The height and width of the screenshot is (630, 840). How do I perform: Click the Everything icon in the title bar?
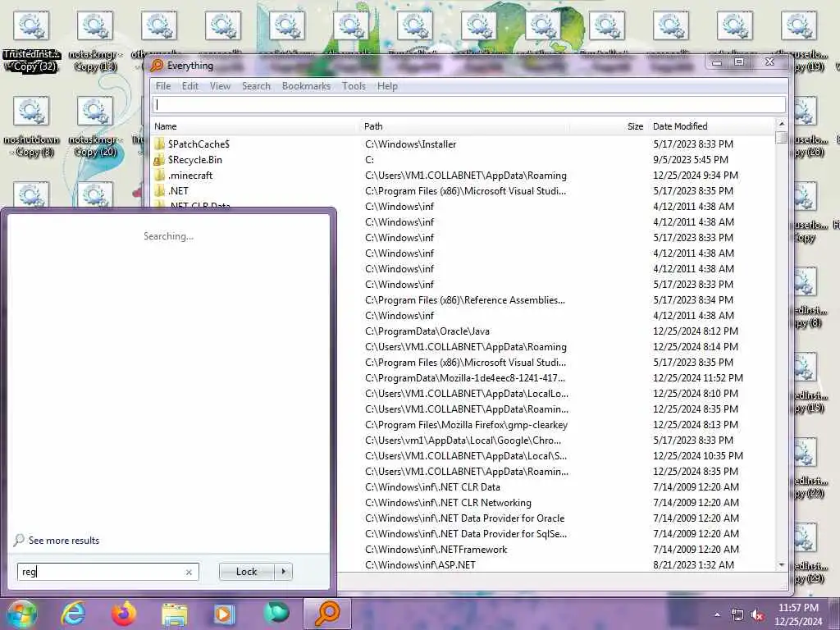tap(157, 66)
